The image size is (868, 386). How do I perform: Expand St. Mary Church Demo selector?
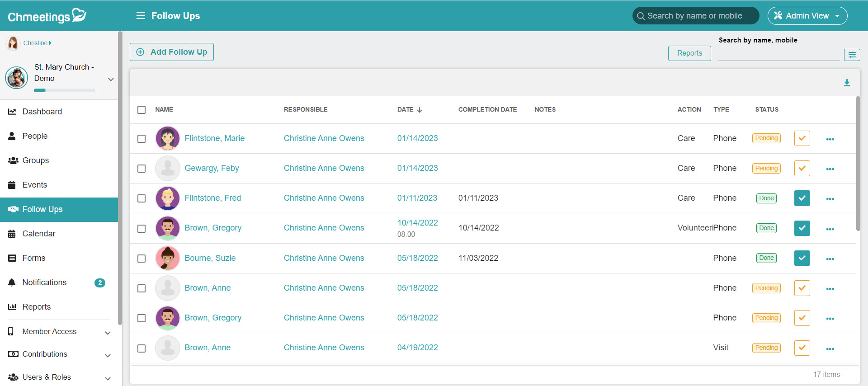[x=111, y=79]
